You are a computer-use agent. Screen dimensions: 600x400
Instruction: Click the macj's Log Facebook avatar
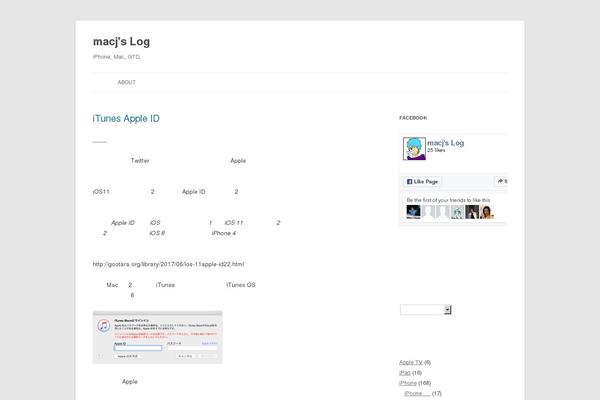pos(414,149)
